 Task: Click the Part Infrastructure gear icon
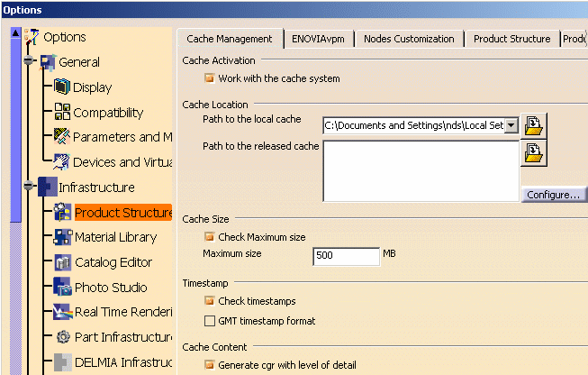(62, 337)
